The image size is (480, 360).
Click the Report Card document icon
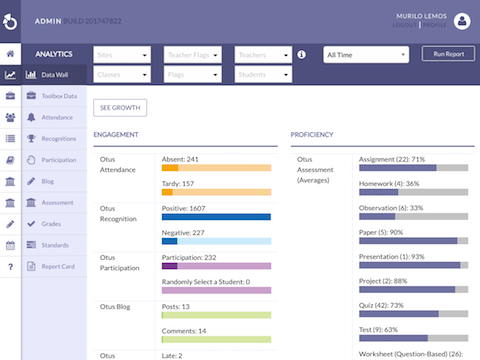pyautogui.click(x=31, y=266)
